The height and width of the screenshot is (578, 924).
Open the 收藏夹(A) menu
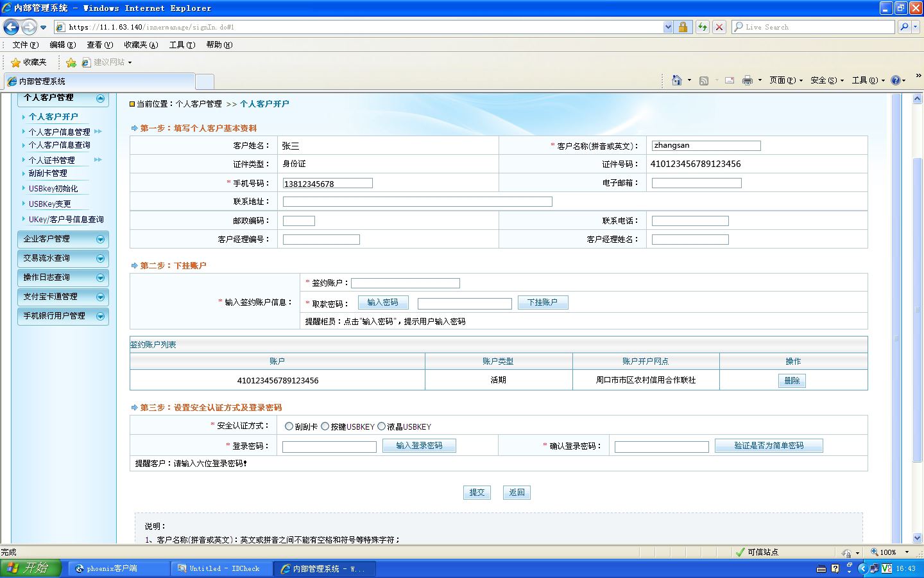click(x=141, y=45)
